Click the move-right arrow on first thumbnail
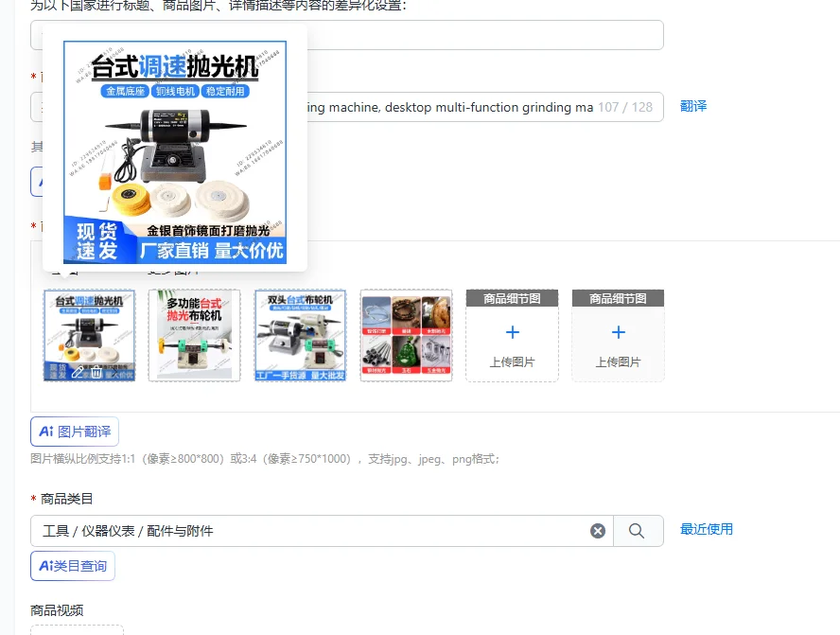The height and width of the screenshot is (635, 840). point(114,372)
